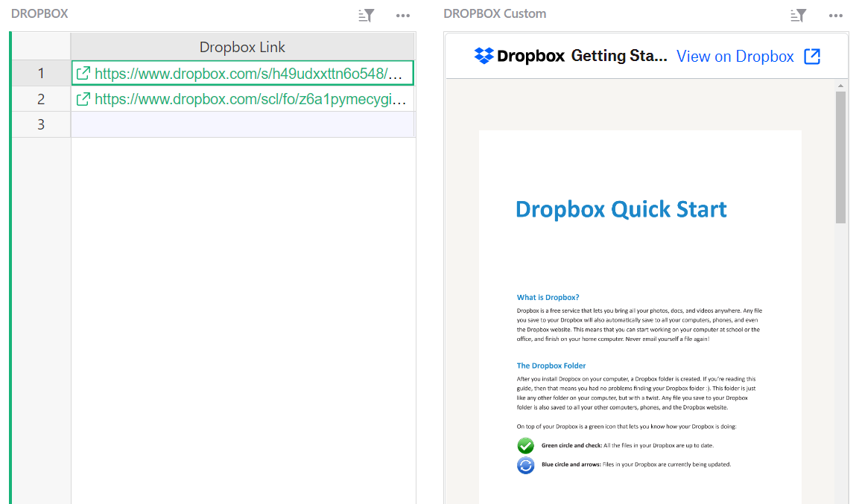Viewport: 859px width, 504px height.
Task: Select row number 3
Action: [x=41, y=124]
